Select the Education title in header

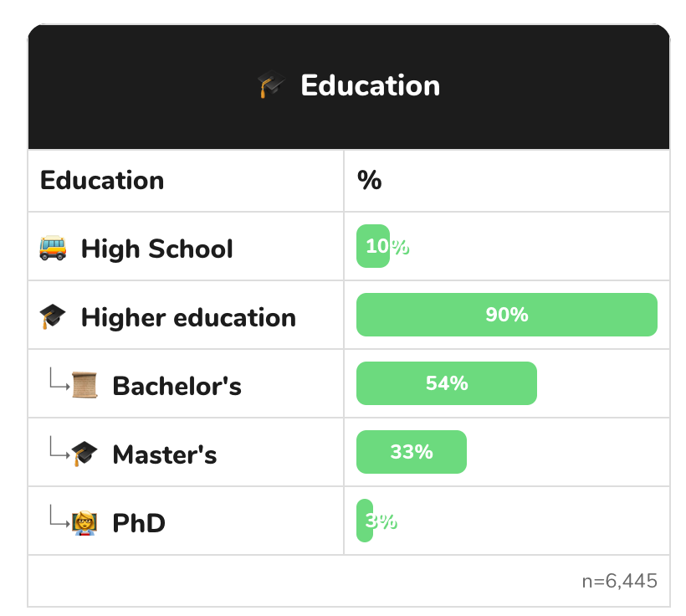[370, 85]
